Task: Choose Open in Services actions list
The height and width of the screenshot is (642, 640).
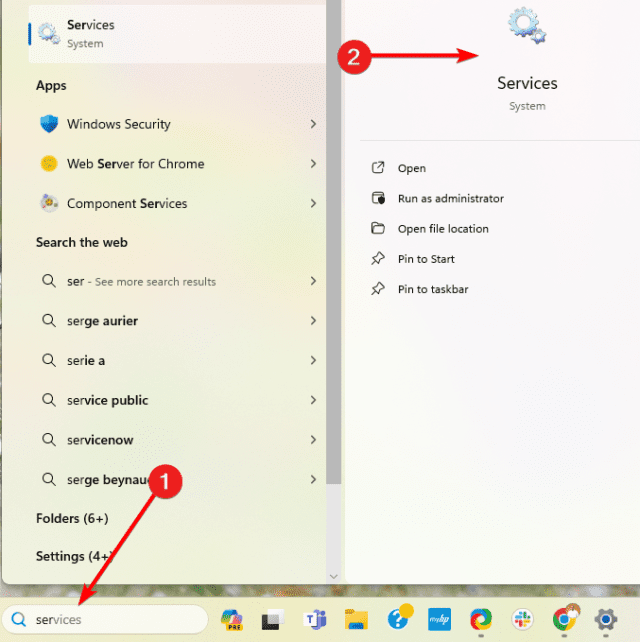Action: [x=412, y=168]
